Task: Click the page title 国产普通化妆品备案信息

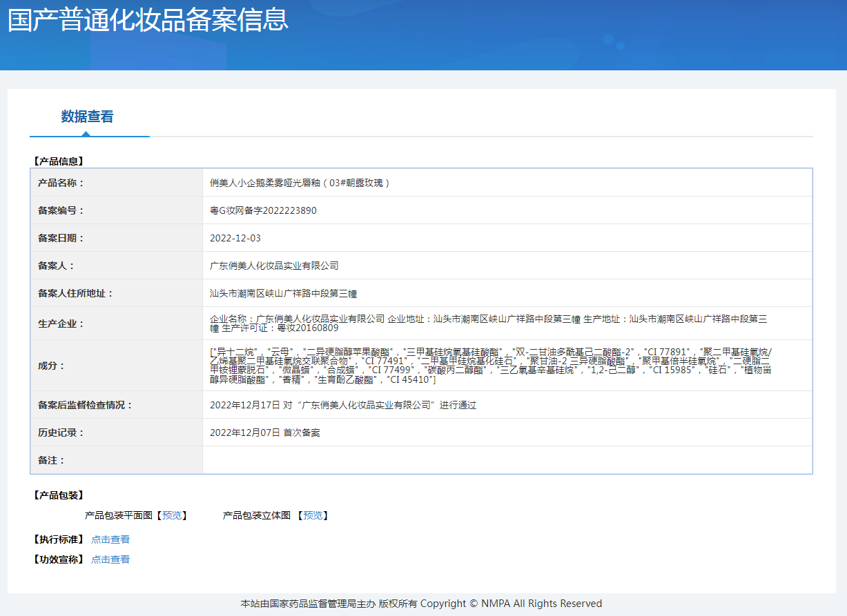Action: coord(148,20)
